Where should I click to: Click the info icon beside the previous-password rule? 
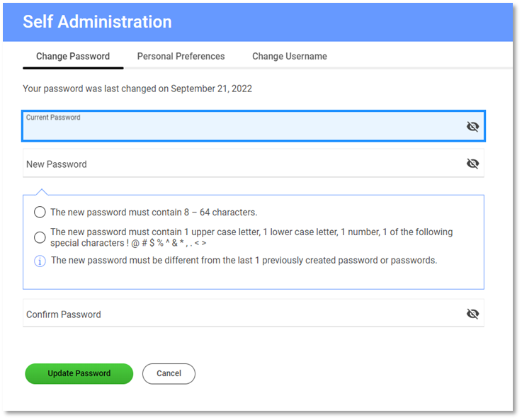click(x=40, y=261)
